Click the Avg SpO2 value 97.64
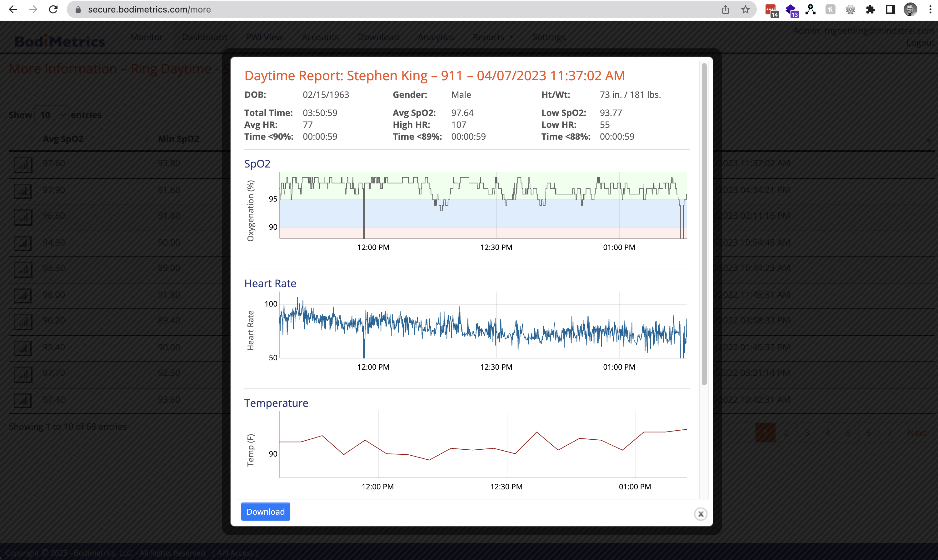This screenshot has width=938, height=560. click(x=462, y=112)
